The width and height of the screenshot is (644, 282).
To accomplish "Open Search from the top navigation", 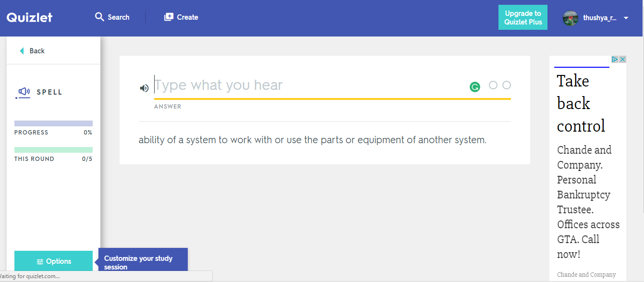I will click(112, 17).
